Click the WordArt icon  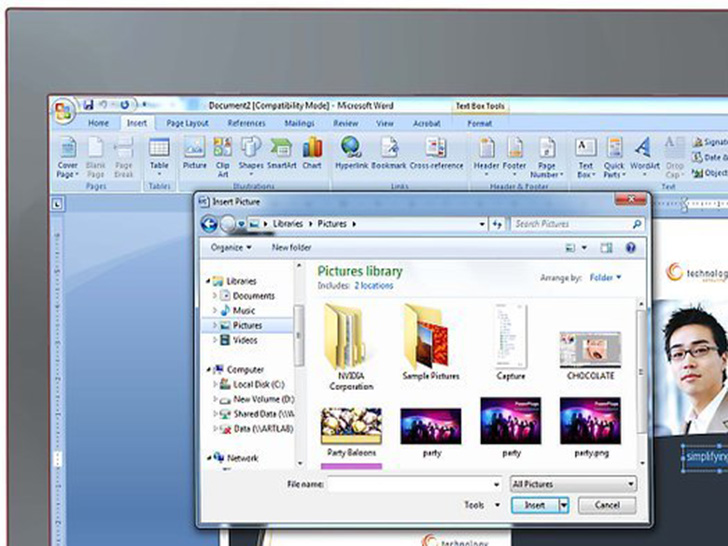644,151
